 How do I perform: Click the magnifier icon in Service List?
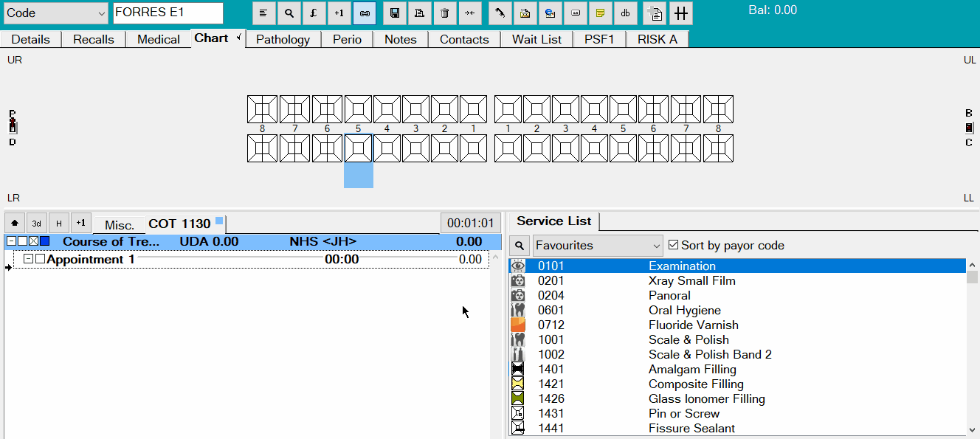(520, 246)
